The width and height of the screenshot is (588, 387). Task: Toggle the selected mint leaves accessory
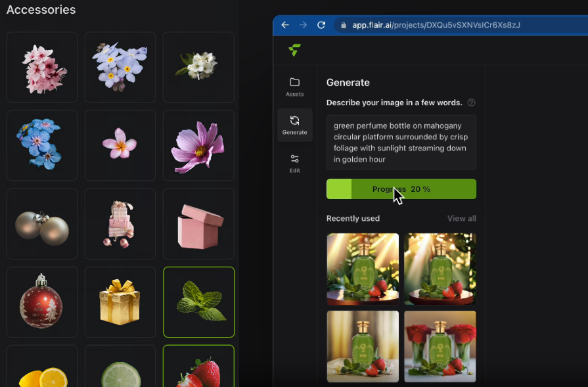pyautogui.click(x=199, y=302)
